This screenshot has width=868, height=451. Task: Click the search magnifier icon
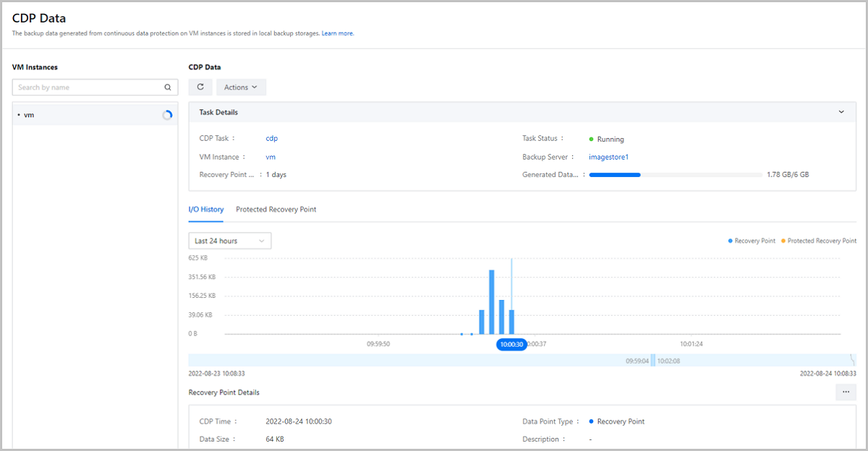(167, 87)
